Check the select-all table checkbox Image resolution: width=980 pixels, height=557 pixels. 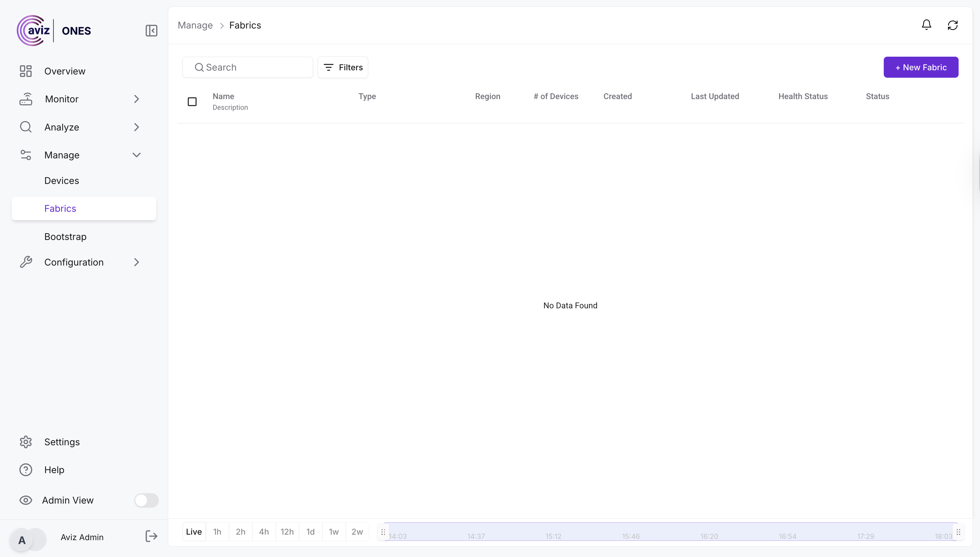tap(192, 102)
